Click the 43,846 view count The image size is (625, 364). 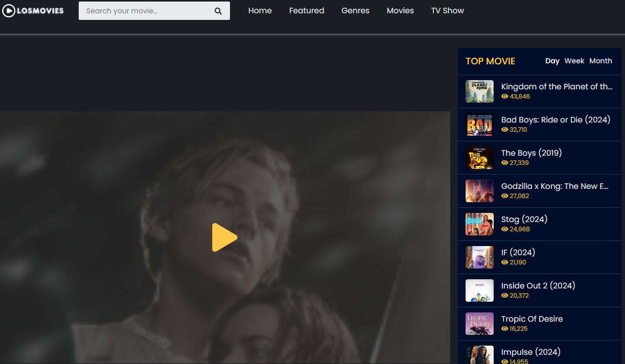point(520,96)
